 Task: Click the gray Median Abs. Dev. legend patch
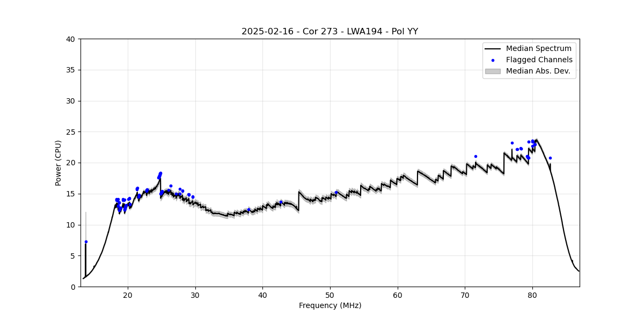tap(492, 71)
